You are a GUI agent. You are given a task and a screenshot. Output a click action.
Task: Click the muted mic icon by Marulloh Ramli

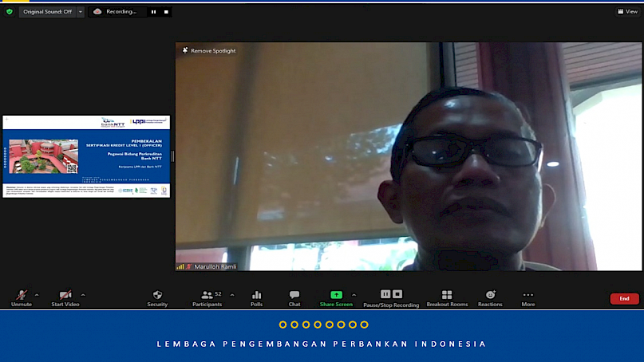pos(189,266)
